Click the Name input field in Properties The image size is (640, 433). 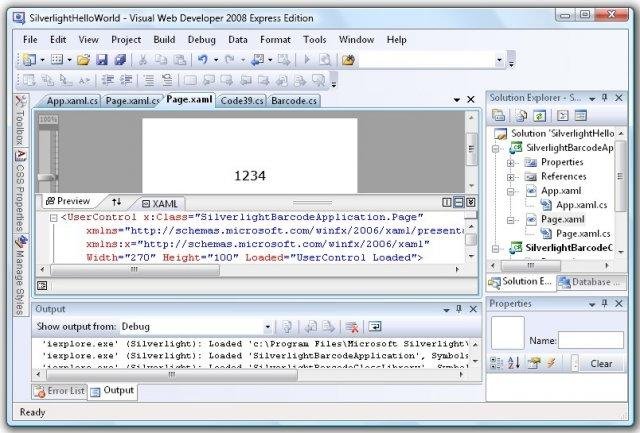(591, 340)
